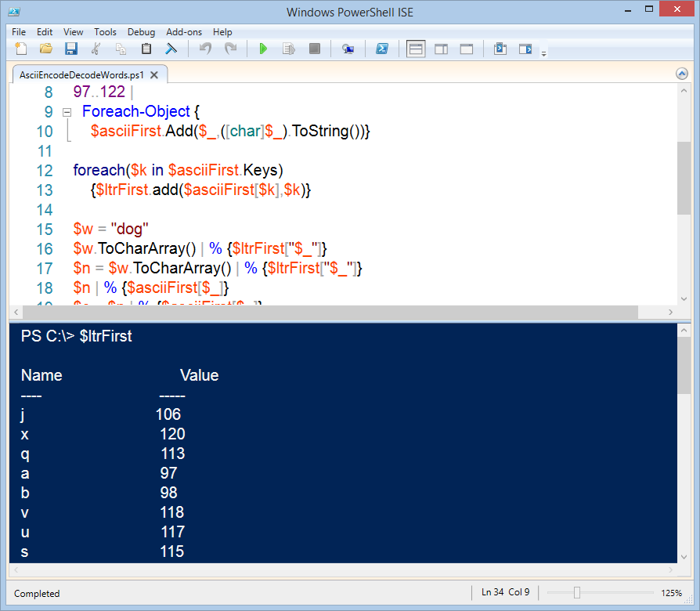Save the script using the toolbar disk icon

tap(71, 49)
